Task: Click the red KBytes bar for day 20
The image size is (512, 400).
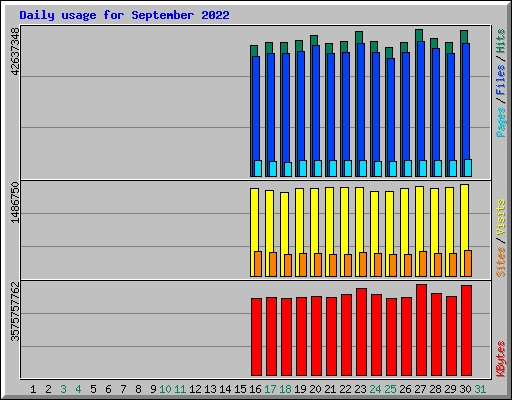Action: pyautogui.click(x=316, y=336)
